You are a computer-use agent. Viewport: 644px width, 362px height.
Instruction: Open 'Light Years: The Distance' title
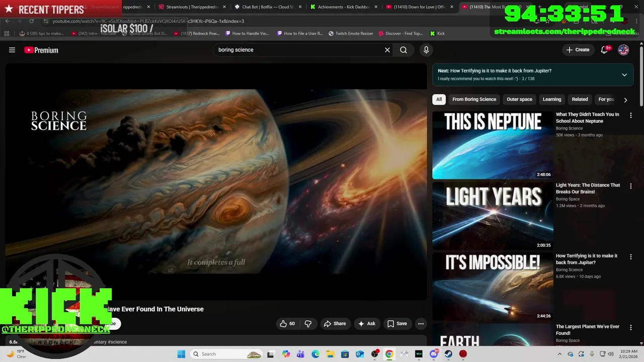[x=588, y=189]
